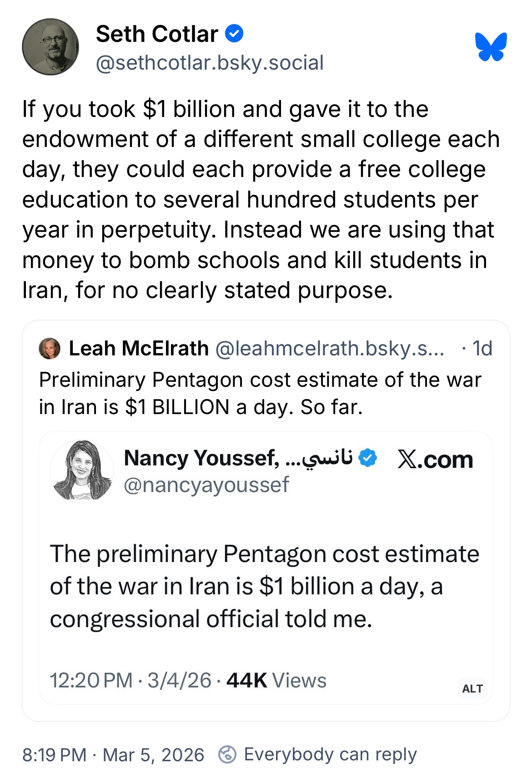Click the 12:20 PM 3/4/26 tweet timestamp
The image size is (532, 774).
click(130, 681)
